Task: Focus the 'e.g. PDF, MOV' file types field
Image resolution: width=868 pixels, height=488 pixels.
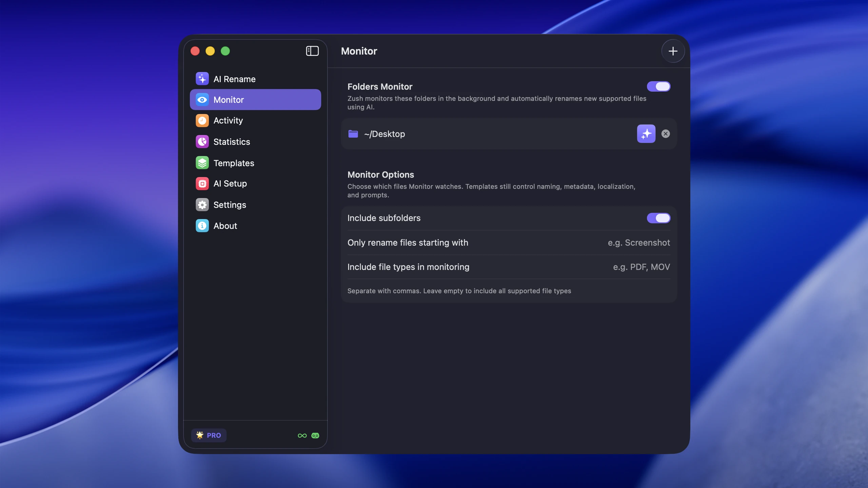Action: [641, 267]
